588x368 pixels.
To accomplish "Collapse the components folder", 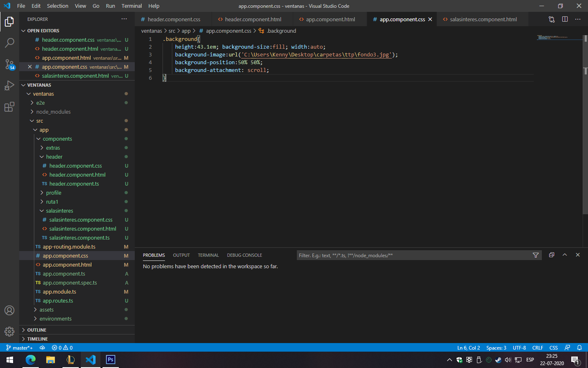I will coord(57,139).
